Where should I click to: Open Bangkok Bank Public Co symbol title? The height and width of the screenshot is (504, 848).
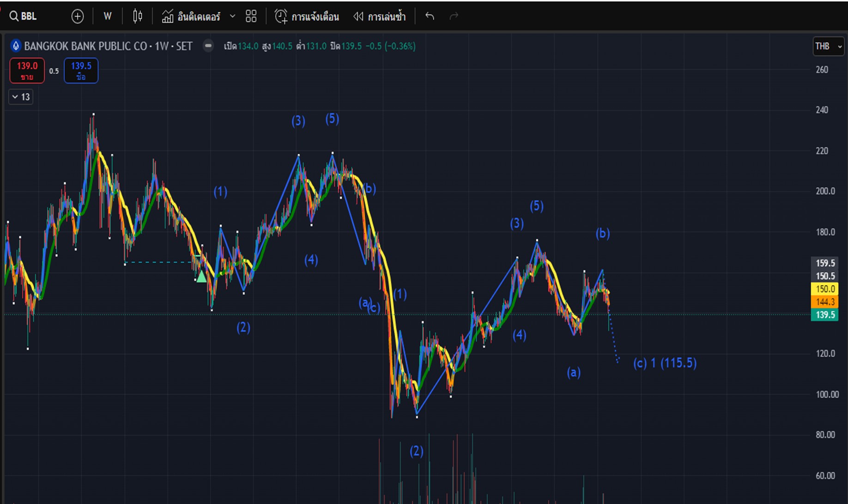coord(108,46)
